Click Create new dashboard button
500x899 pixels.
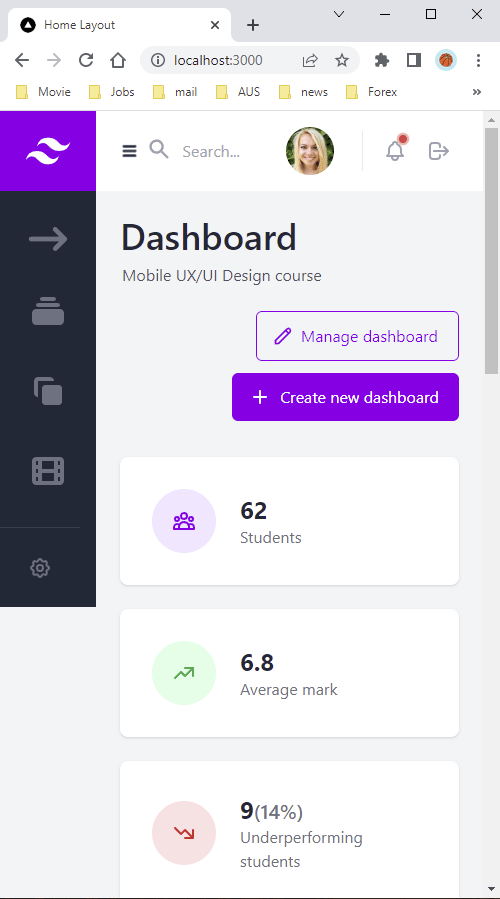pos(345,397)
